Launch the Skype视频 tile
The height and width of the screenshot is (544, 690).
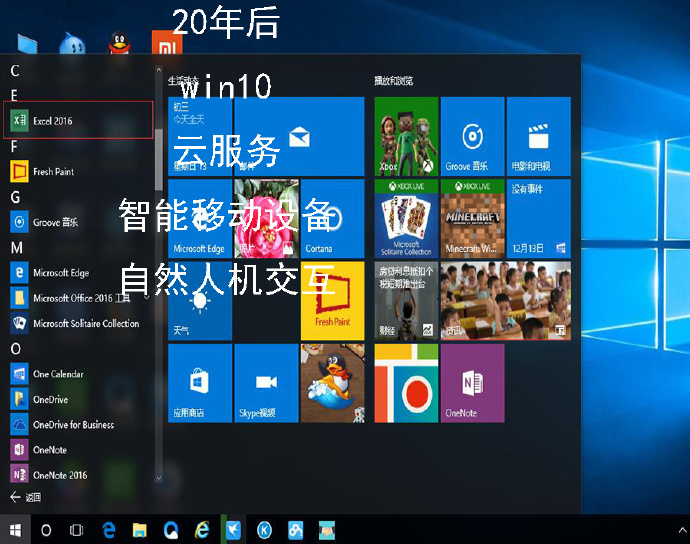[x=265, y=383]
